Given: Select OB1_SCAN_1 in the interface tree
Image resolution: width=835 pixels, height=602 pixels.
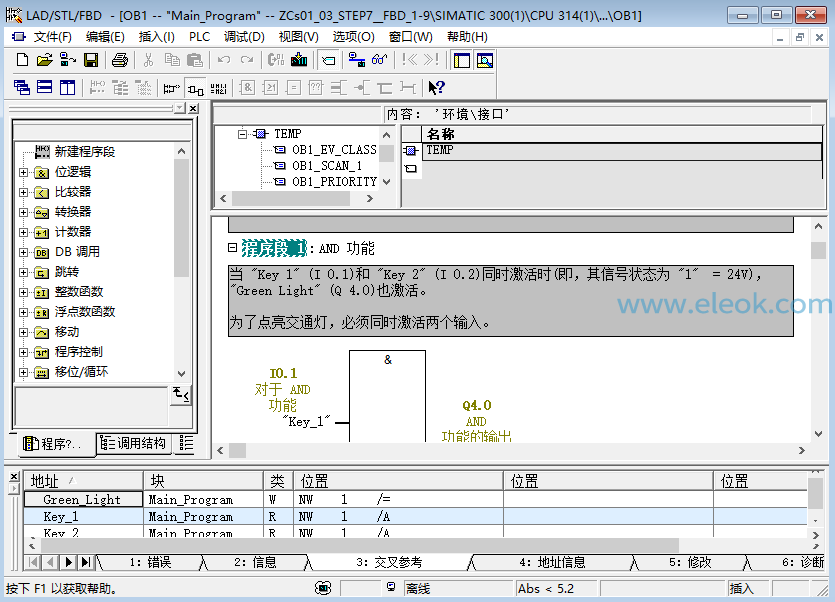Looking at the screenshot, I should (327, 166).
